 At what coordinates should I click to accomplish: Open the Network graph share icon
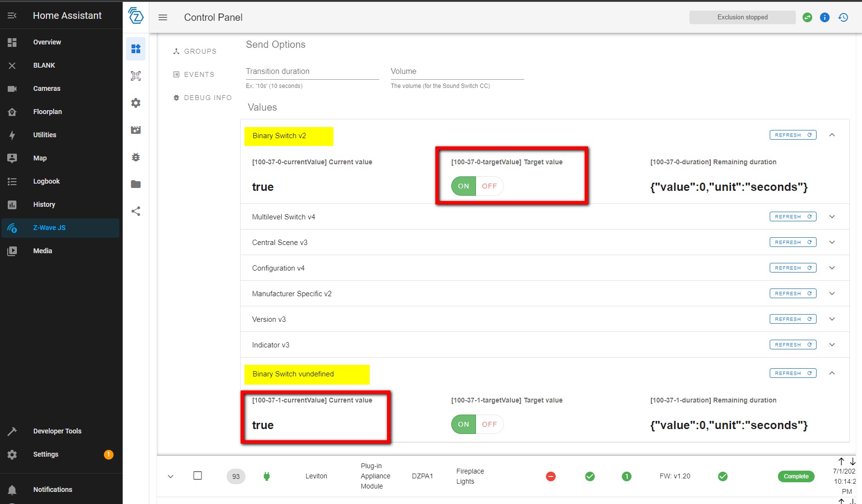point(136,211)
